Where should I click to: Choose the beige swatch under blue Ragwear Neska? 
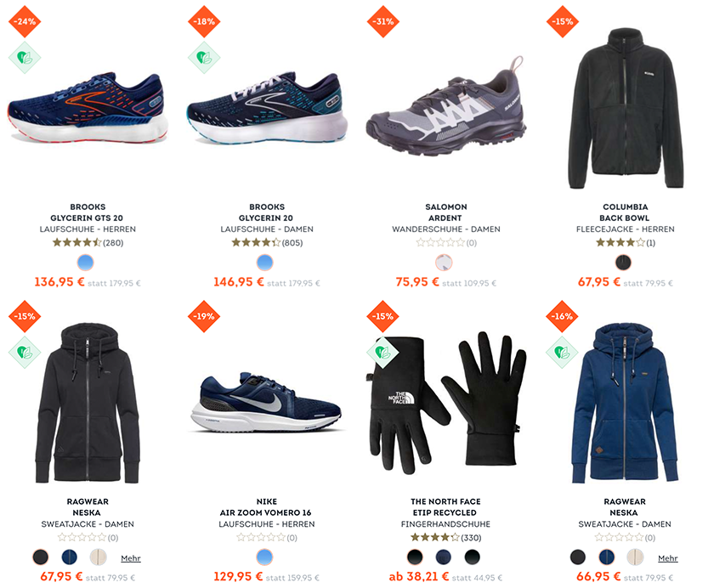pyautogui.click(x=635, y=557)
